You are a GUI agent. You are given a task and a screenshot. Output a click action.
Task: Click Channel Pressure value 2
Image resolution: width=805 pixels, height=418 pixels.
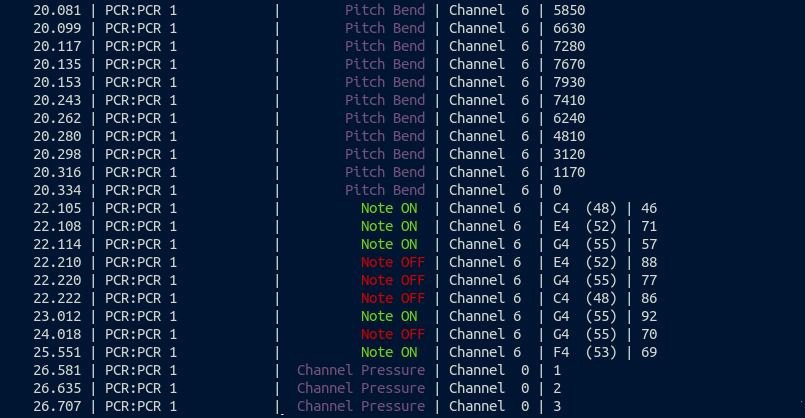[557, 388]
